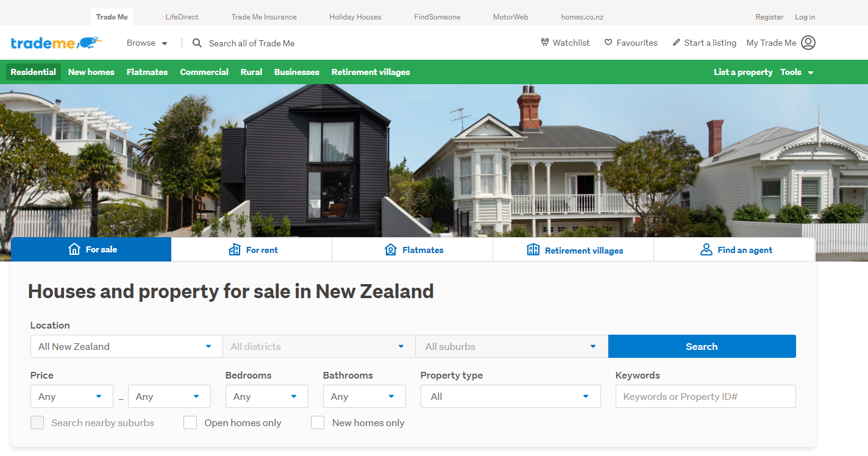The width and height of the screenshot is (868, 456).
Task: Click the Watchlist link text
Action: pos(571,43)
